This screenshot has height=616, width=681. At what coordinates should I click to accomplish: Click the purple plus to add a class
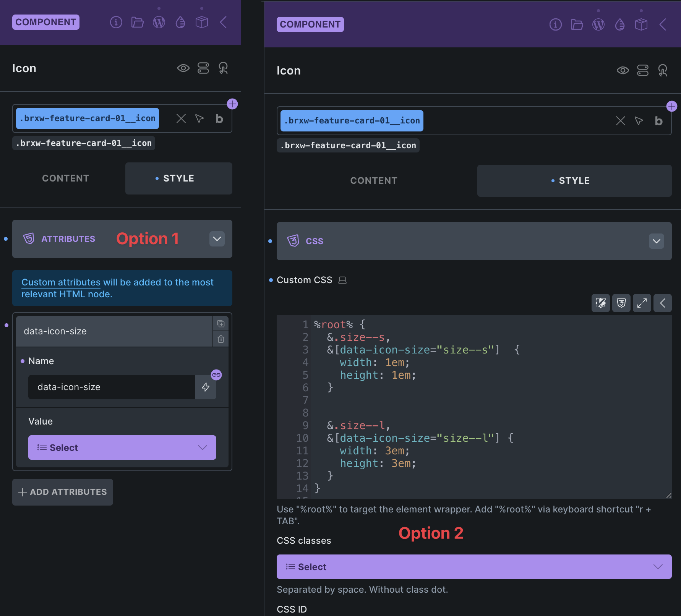(x=233, y=104)
